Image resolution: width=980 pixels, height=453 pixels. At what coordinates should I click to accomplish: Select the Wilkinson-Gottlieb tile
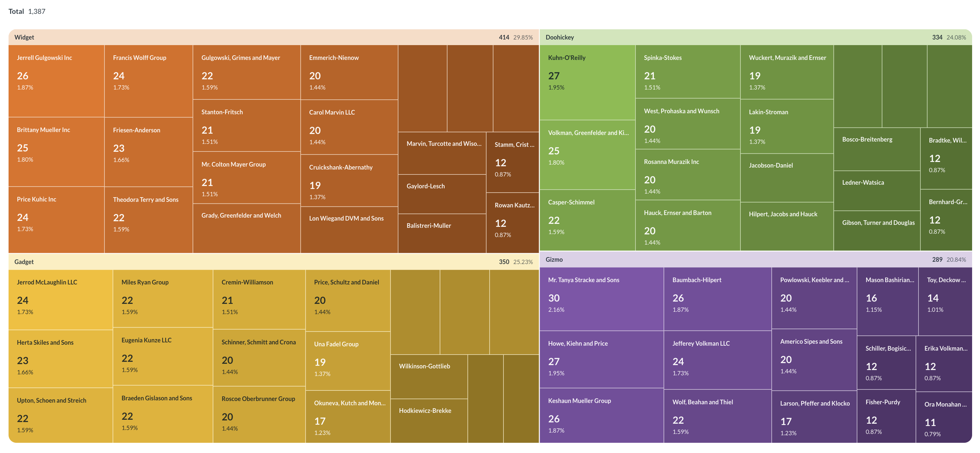429,377
